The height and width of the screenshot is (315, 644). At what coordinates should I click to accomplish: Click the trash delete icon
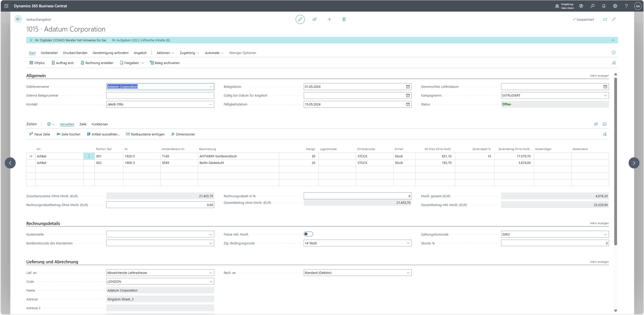[344, 19]
